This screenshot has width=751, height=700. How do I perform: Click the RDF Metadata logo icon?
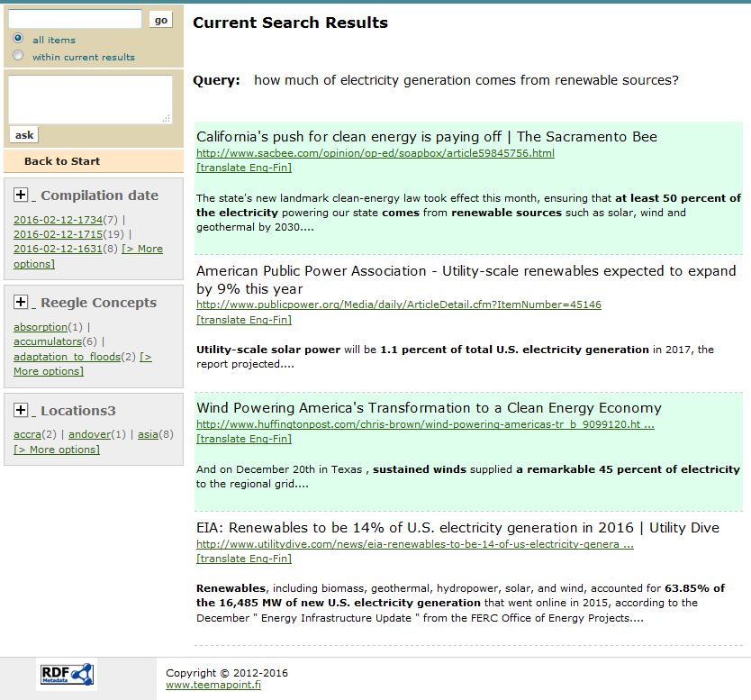(67, 675)
